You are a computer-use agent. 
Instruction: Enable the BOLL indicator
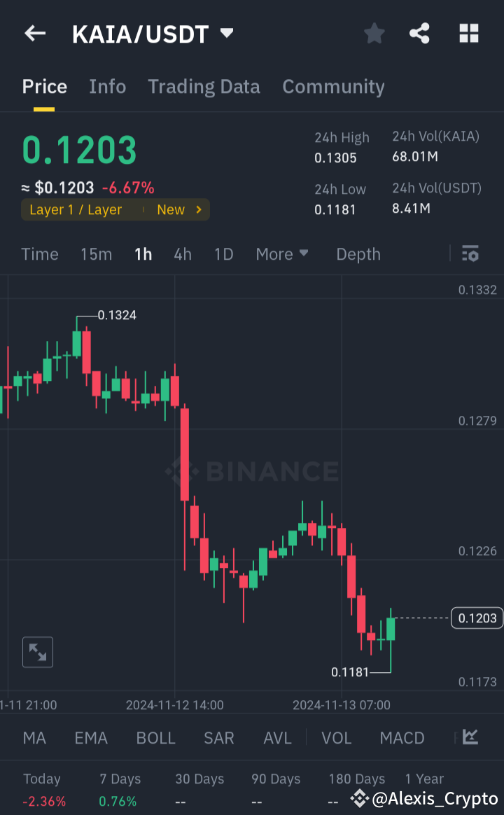pos(155,738)
